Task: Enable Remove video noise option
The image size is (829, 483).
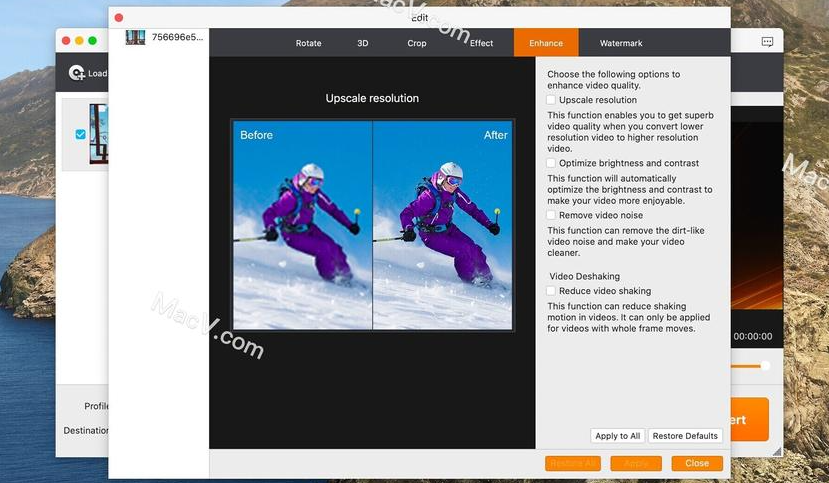Action: point(551,215)
